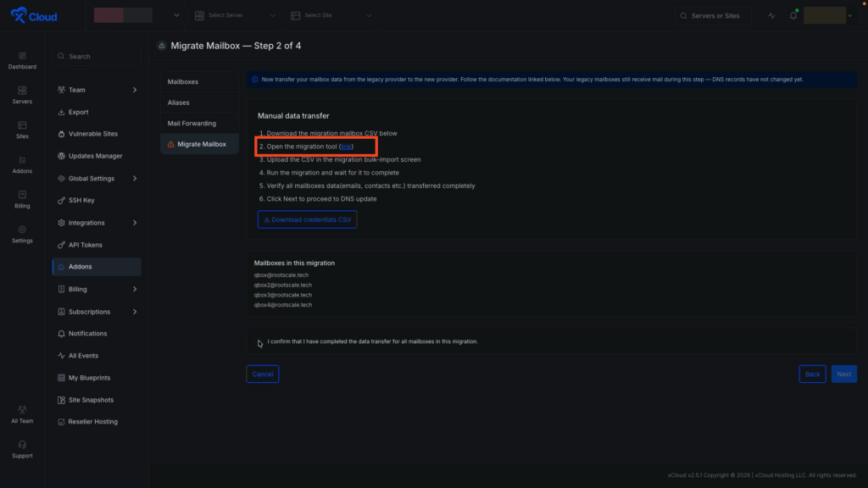
Task: Click the Next button
Action: point(843,374)
